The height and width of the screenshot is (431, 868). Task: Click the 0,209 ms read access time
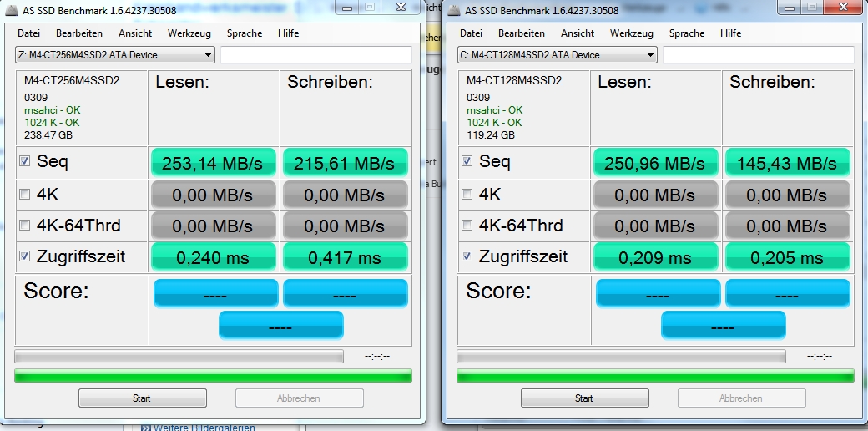(x=655, y=257)
